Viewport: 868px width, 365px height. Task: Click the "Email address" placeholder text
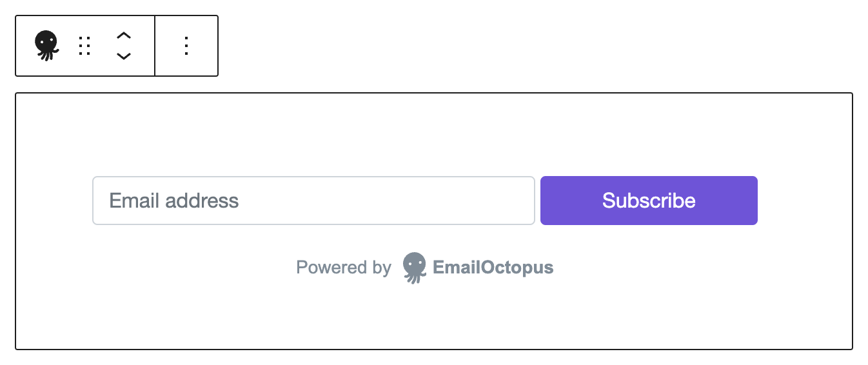pos(174,201)
